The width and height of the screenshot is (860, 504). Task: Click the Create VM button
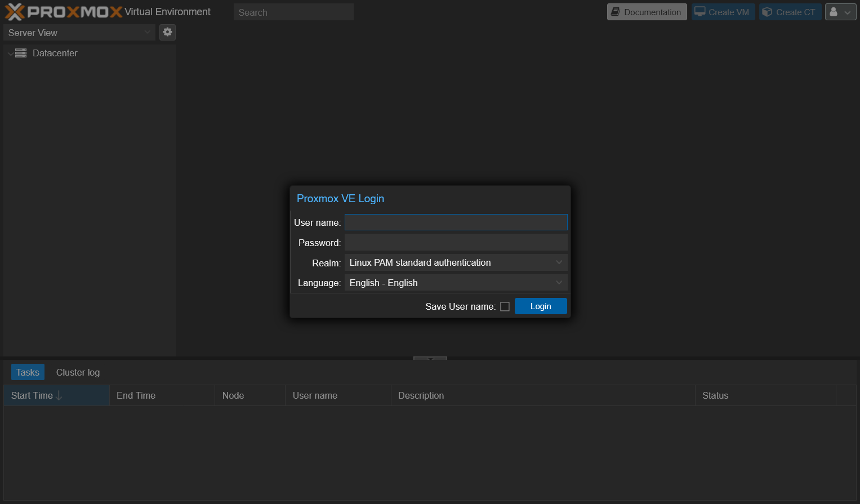723,11
